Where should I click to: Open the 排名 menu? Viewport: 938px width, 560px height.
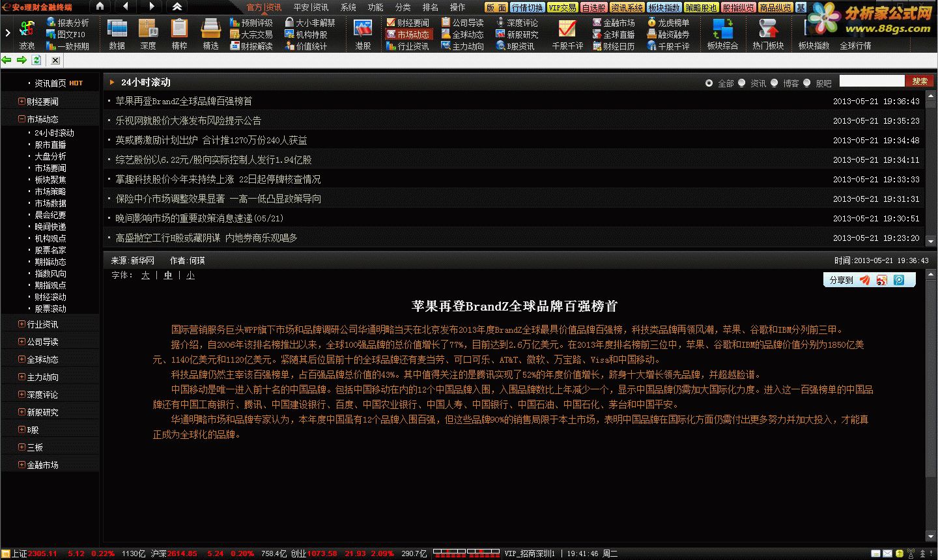[x=431, y=7]
